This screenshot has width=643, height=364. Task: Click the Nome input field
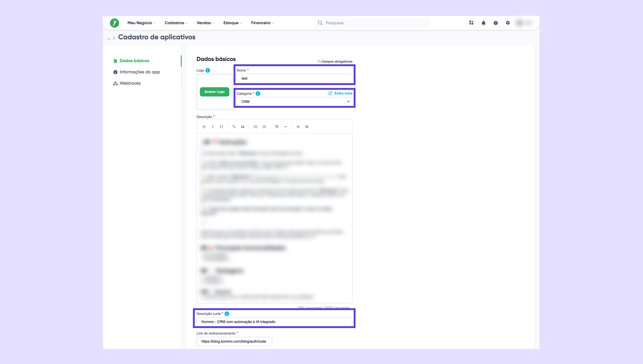294,78
